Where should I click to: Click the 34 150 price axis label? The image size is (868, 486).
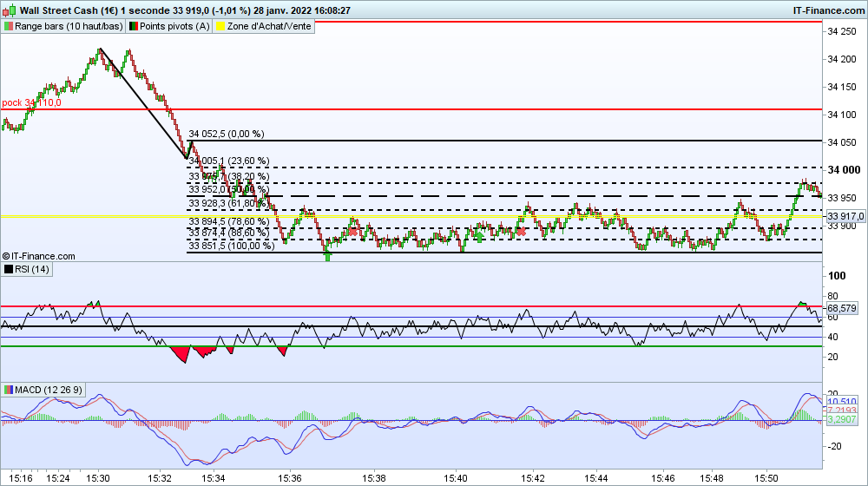[841, 87]
